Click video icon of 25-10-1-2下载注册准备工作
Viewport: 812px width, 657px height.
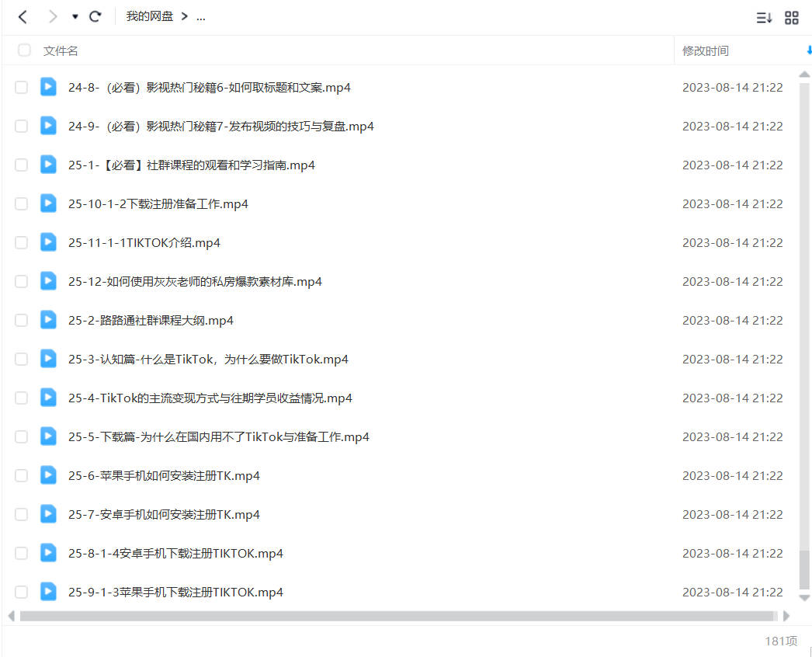click(48, 203)
